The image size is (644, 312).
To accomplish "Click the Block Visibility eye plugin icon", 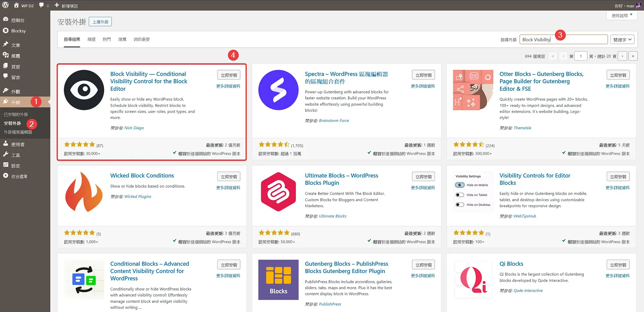I will (84, 90).
